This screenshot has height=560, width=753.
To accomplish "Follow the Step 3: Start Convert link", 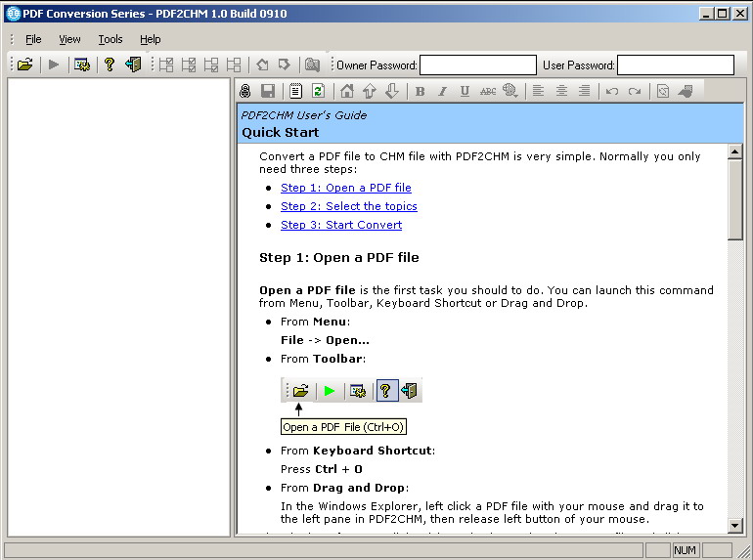I will click(x=341, y=225).
